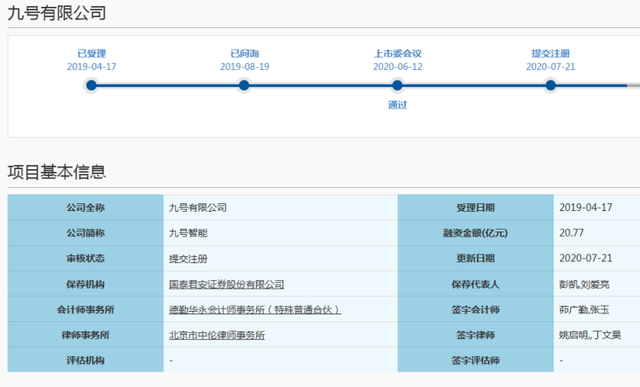Click the 张玉 signing accountant value

(x=600, y=310)
